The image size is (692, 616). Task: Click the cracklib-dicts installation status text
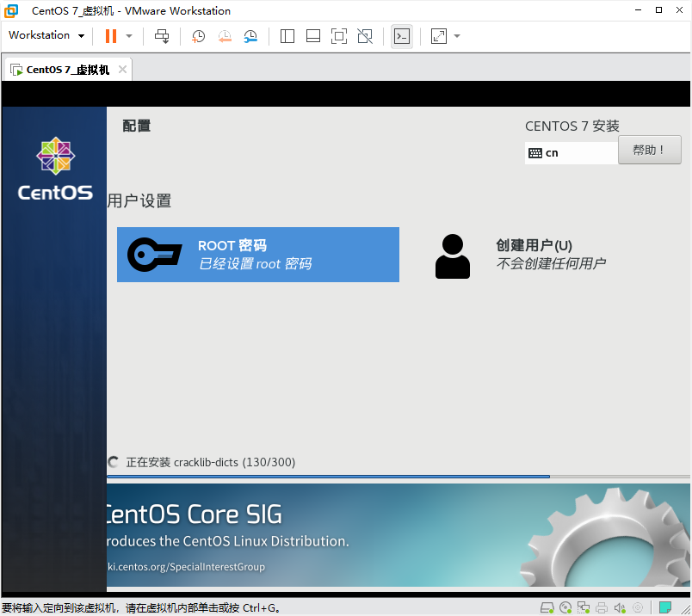click(x=211, y=462)
